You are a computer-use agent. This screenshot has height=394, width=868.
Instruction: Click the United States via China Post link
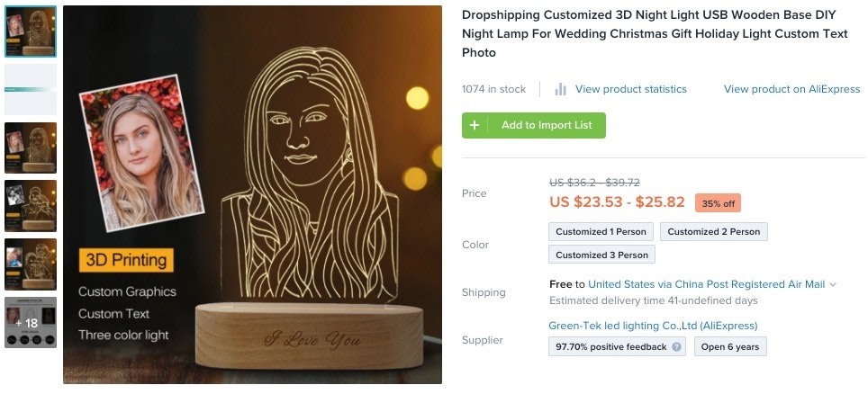706,284
